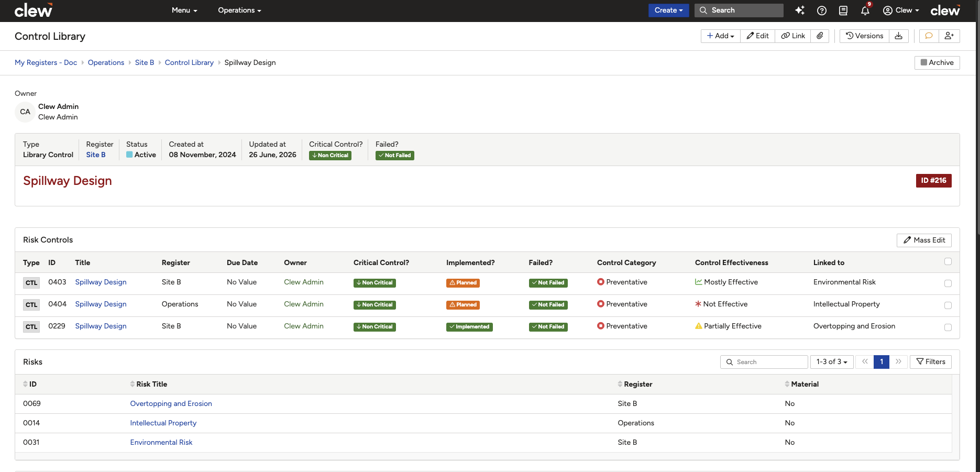This screenshot has height=472, width=980.
Task: Open the Menu item in top bar
Action: click(x=184, y=10)
